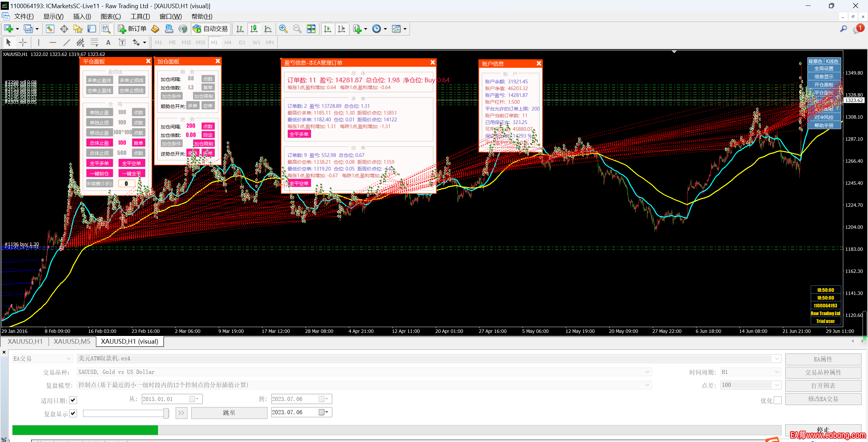The height and width of the screenshot is (442, 868).
Task: Click the 手续费 commission input field
Action: click(126, 183)
